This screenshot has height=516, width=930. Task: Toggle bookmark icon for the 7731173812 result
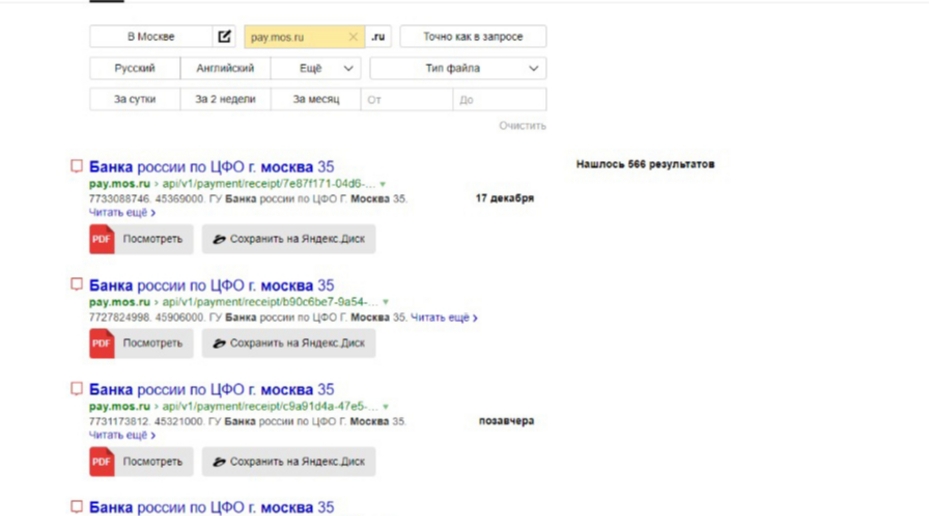pyautogui.click(x=77, y=389)
